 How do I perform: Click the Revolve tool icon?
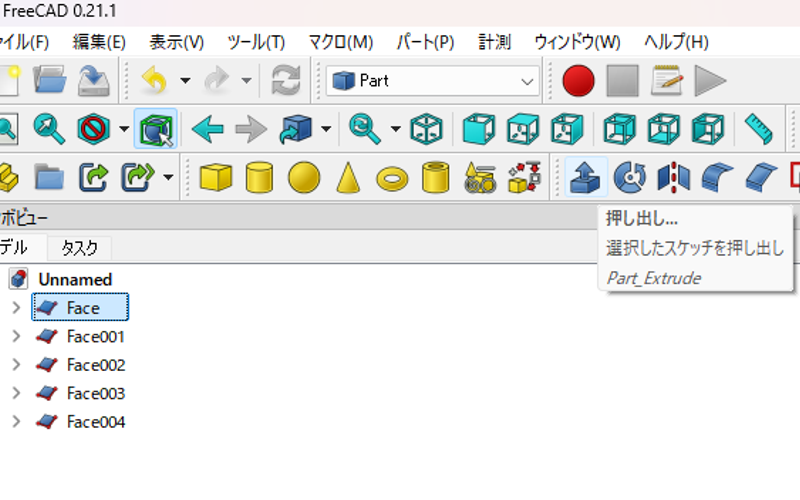[x=630, y=177]
